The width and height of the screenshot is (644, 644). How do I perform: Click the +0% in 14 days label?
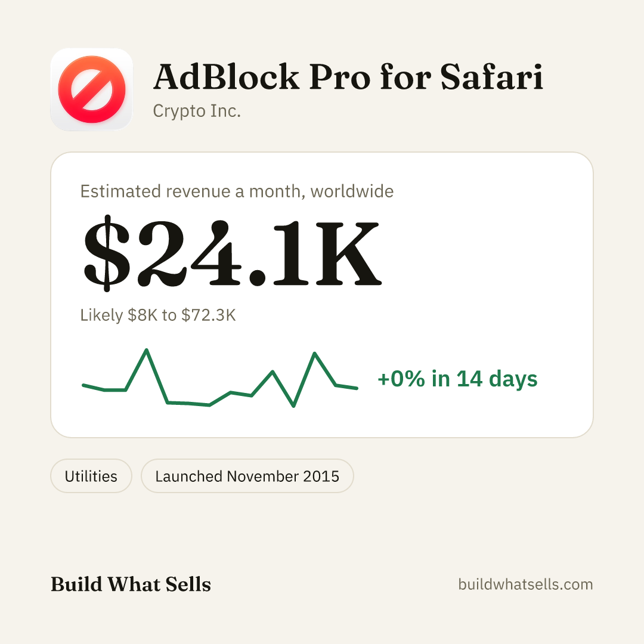[x=457, y=379]
